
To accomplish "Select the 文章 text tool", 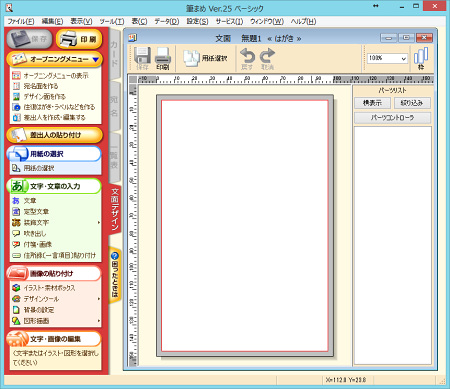I will pos(24,201).
